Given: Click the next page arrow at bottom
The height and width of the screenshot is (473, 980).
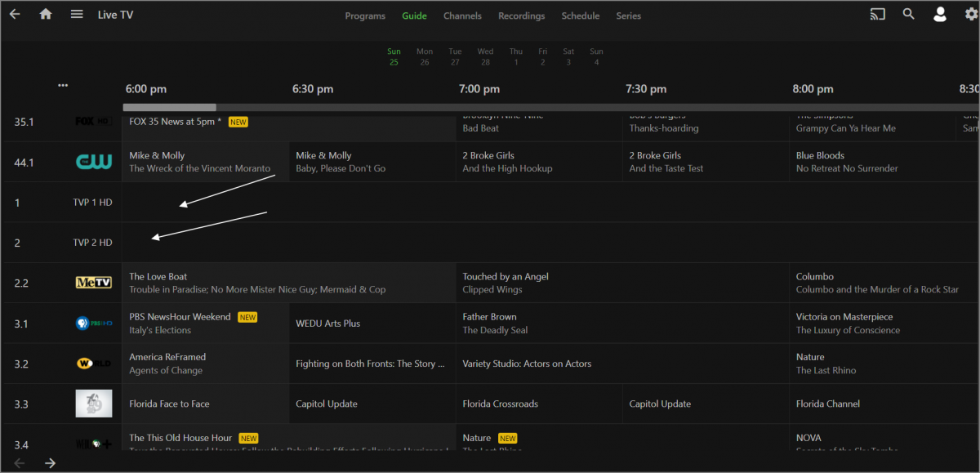Looking at the screenshot, I should (50, 463).
